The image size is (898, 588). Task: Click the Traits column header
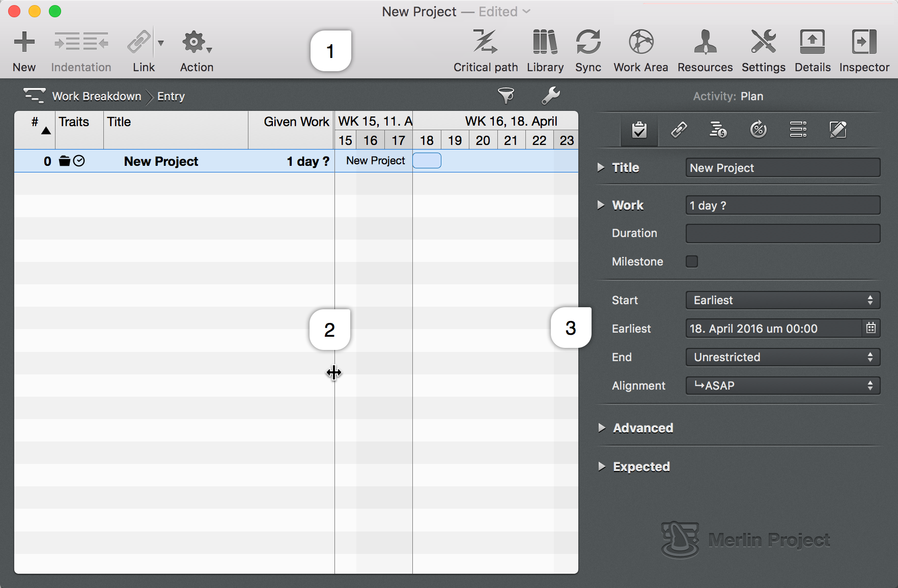(79, 130)
